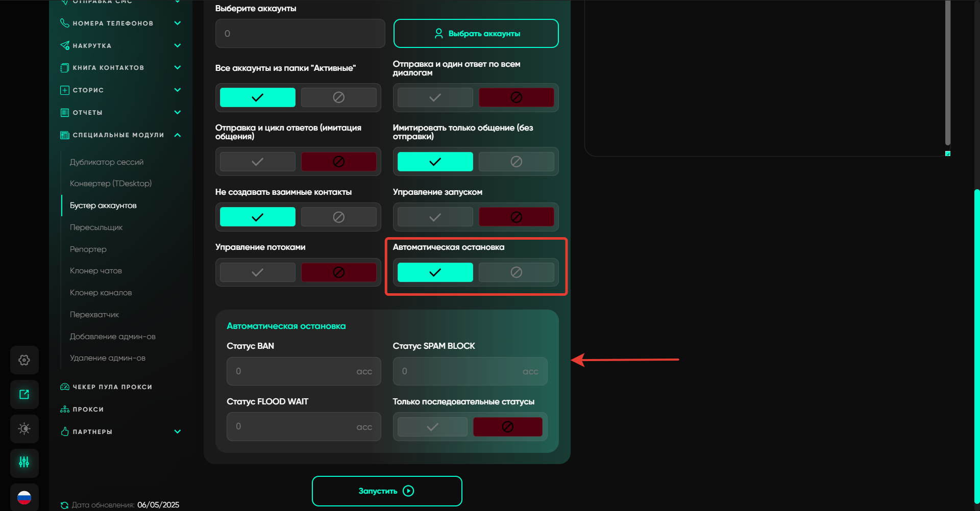The width and height of the screenshot is (980, 511).
Task: Open the settings gear icon in left rail
Action: point(24,360)
